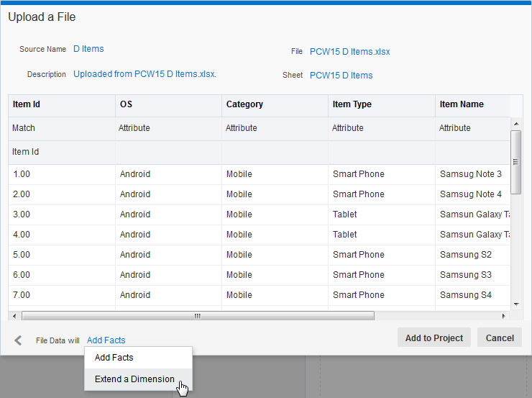This screenshot has width=532, height=398.
Task: Click Item Name column header
Action: [472, 104]
